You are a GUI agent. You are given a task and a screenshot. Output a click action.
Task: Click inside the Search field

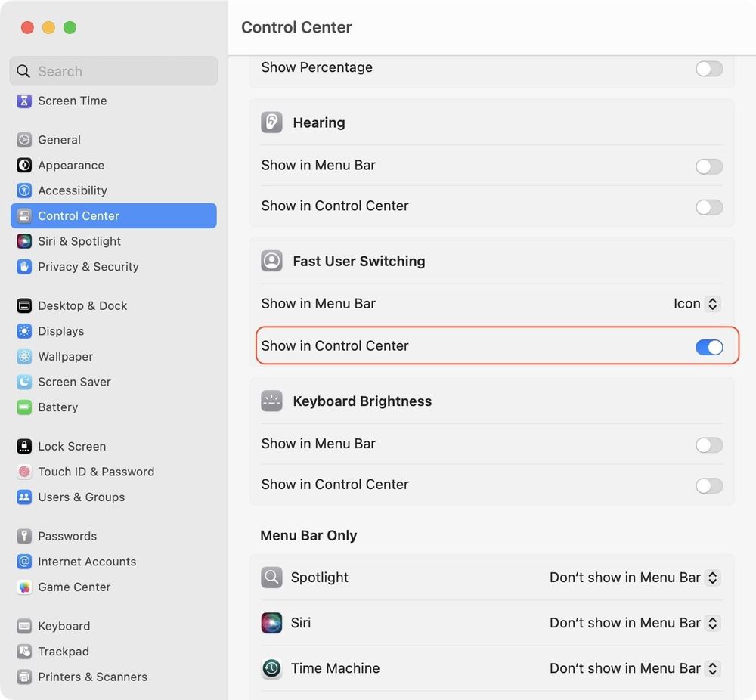(x=113, y=71)
